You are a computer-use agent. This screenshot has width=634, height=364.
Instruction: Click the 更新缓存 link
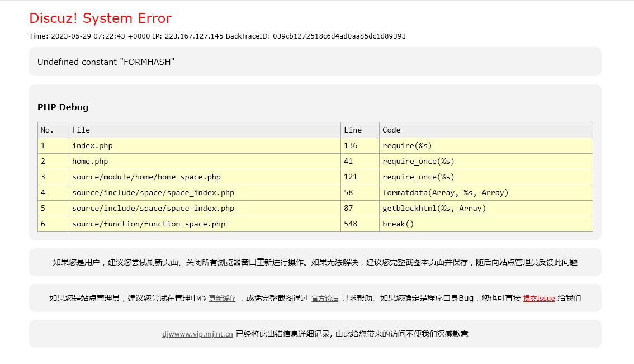coord(222,299)
